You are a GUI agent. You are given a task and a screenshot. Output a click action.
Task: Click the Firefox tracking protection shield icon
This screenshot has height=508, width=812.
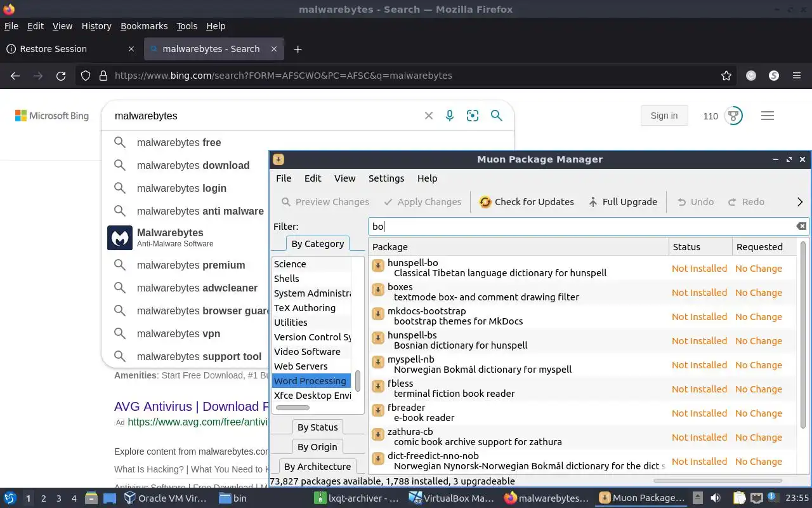click(86, 76)
